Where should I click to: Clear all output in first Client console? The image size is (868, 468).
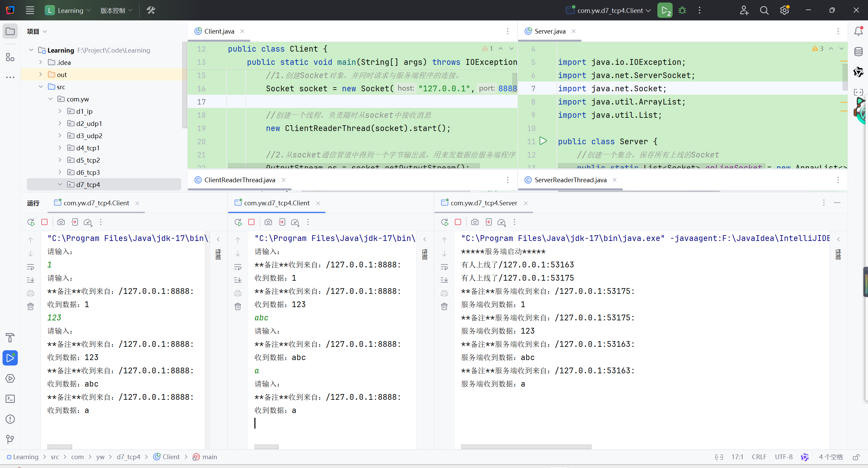click(x=31, y=306)
